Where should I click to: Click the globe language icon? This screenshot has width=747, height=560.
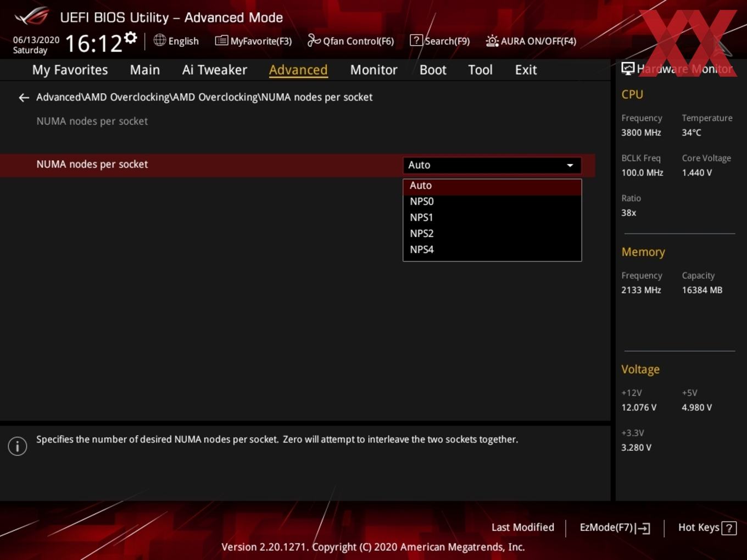(159, 40)
